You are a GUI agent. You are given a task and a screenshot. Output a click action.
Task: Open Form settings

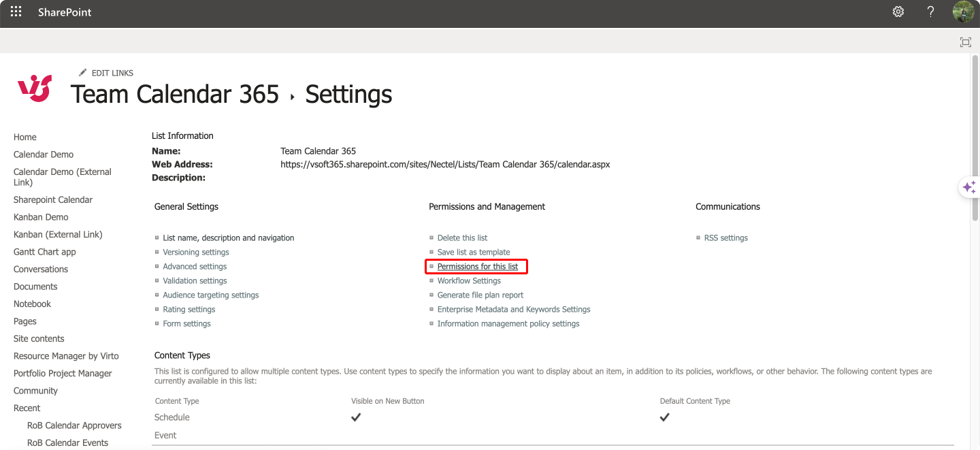(186, 323)
